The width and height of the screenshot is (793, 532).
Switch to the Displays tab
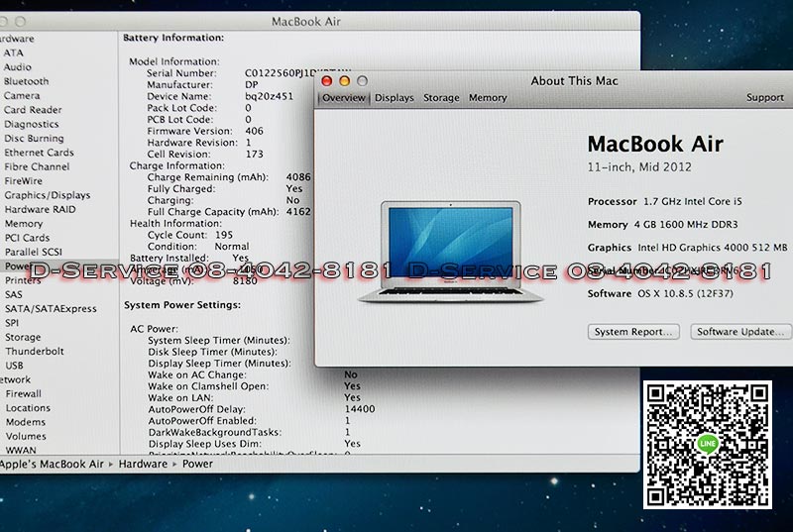click(394, 98)
